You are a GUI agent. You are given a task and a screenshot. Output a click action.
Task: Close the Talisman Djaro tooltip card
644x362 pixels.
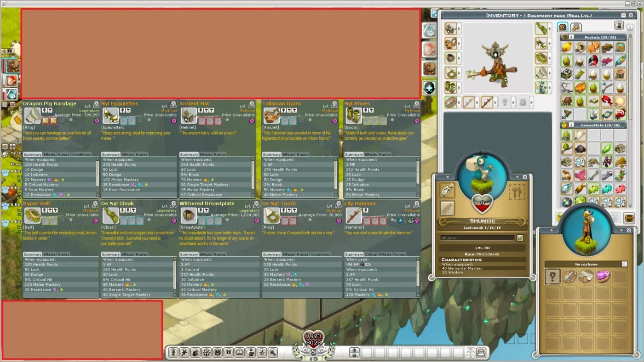335,104
